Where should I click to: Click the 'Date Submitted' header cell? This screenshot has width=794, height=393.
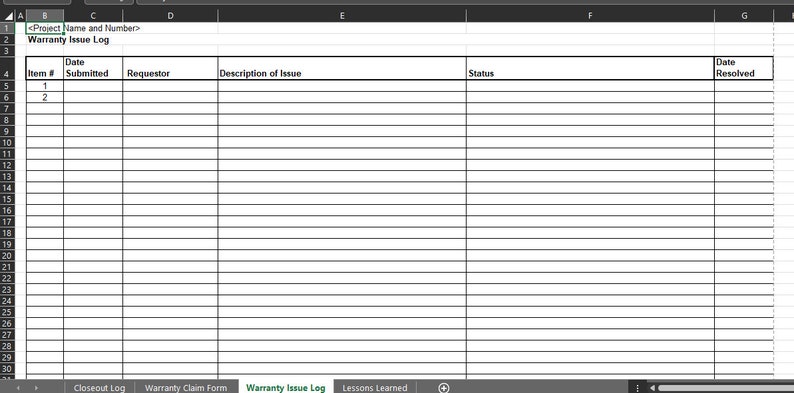point(93,68)
